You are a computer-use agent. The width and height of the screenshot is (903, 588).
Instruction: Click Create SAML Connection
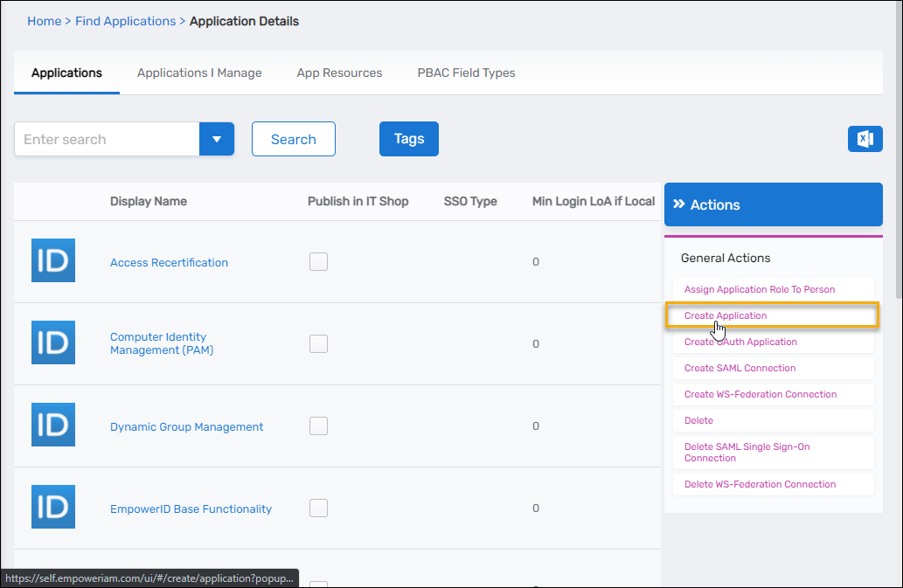[739, 368]
